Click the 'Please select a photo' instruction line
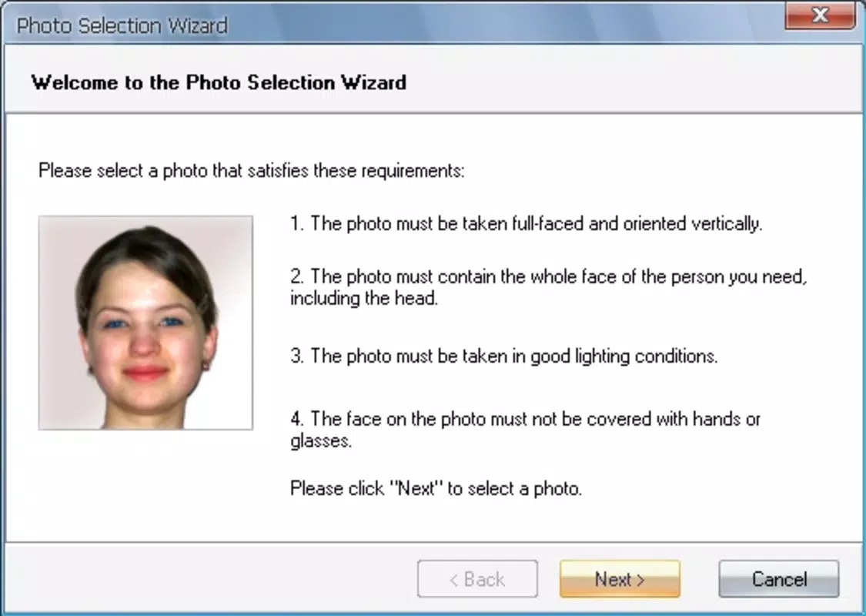 coord(251,170)
